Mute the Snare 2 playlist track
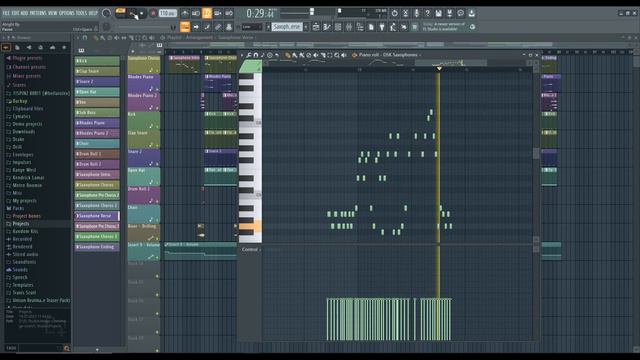 point(157,164)
